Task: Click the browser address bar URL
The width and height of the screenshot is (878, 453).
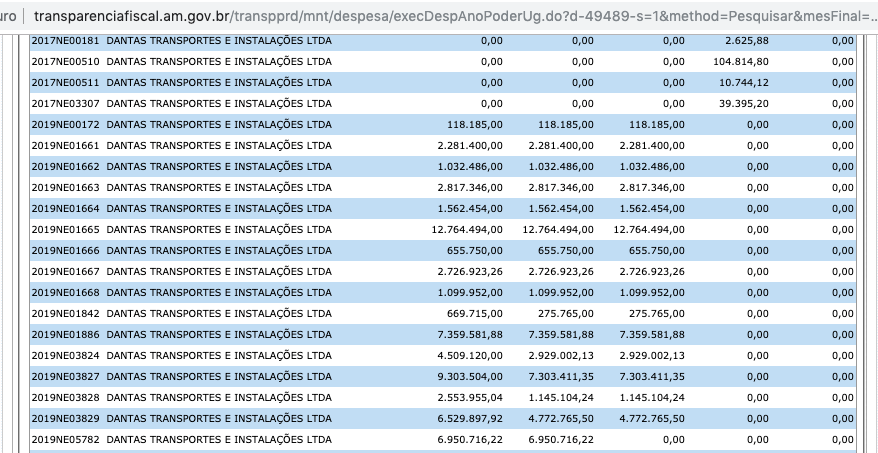Action: pyautogui.click(x=455, y=16)
